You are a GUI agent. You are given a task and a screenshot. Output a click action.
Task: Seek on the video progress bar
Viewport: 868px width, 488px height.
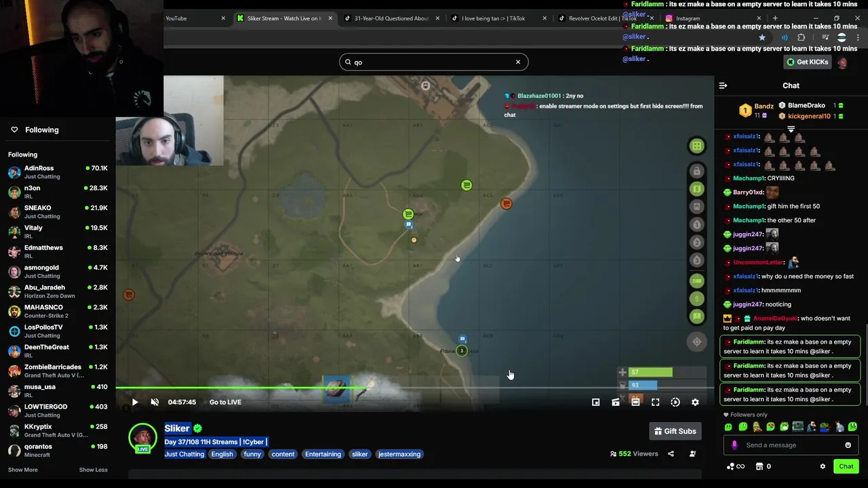tap(414, 388)
